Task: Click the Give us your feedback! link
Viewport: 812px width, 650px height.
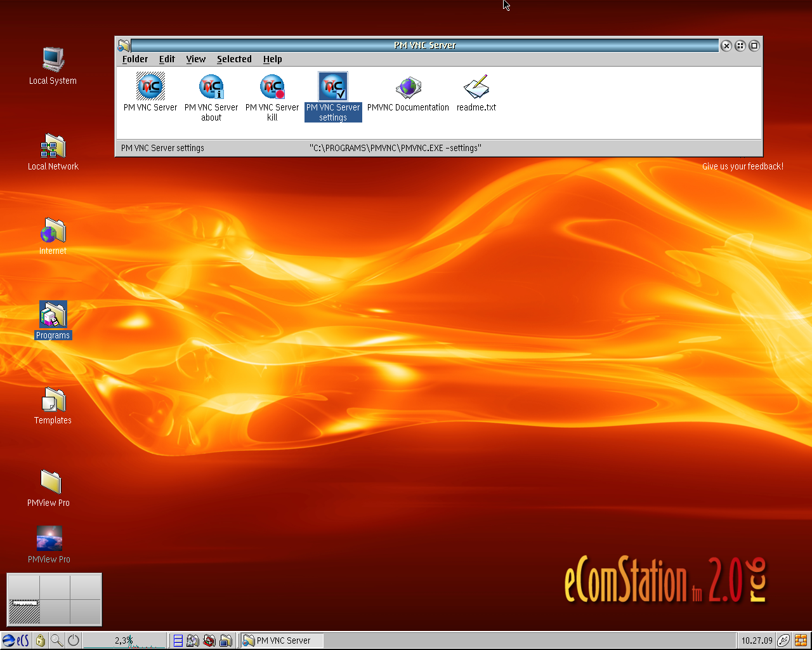Action: tap(743, 166)
